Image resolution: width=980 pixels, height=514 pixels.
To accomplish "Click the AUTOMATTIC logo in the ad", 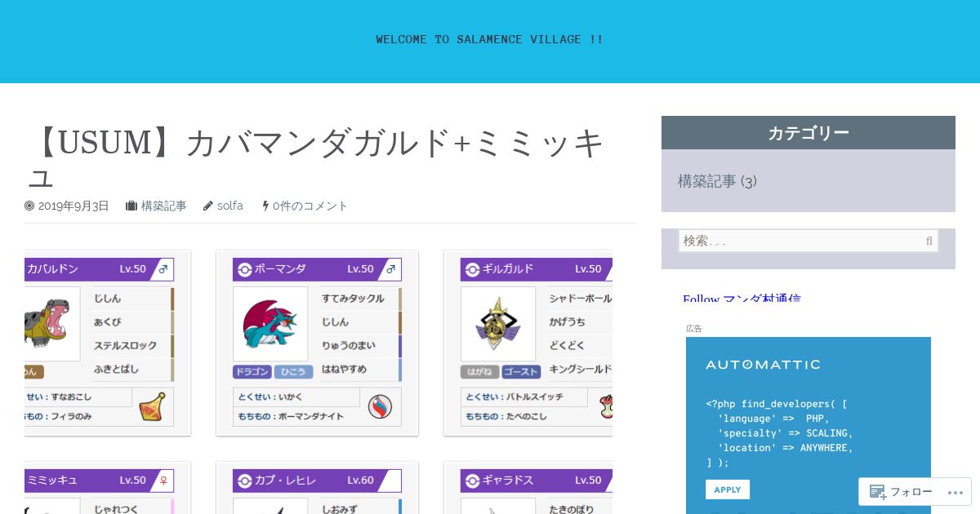I will pyautogui.click(x=763, y=365).
